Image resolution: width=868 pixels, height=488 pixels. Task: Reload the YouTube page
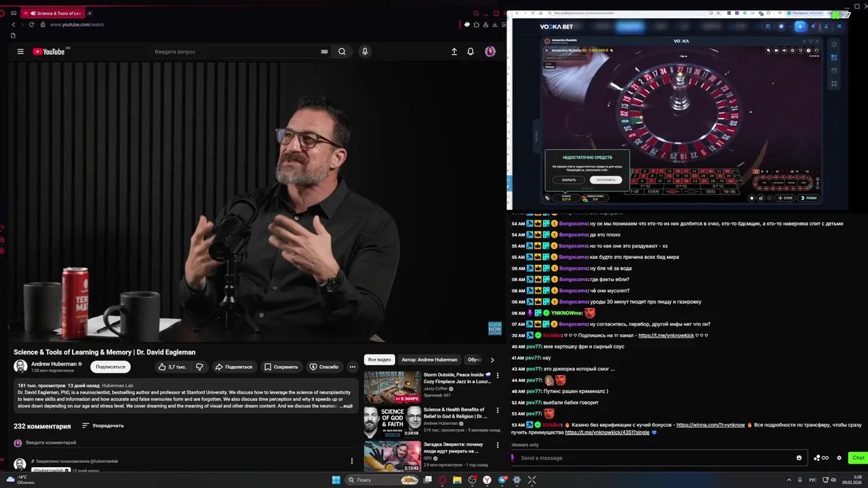pyautogui.click(x=32, y=24)
